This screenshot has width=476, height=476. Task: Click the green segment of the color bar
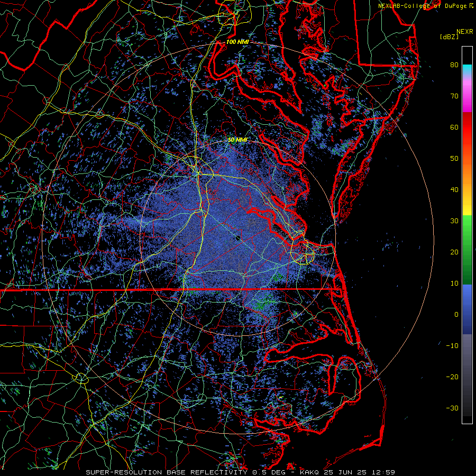[x=467, y=250]
